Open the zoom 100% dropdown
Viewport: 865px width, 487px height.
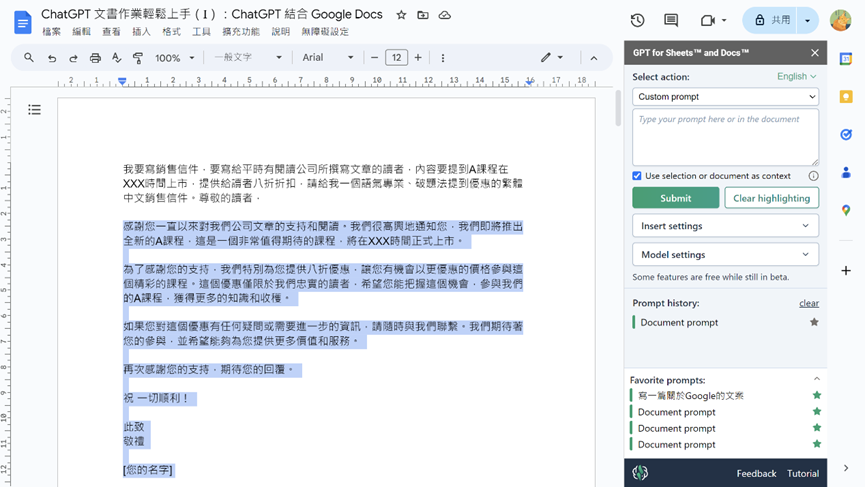coord(175,58)
